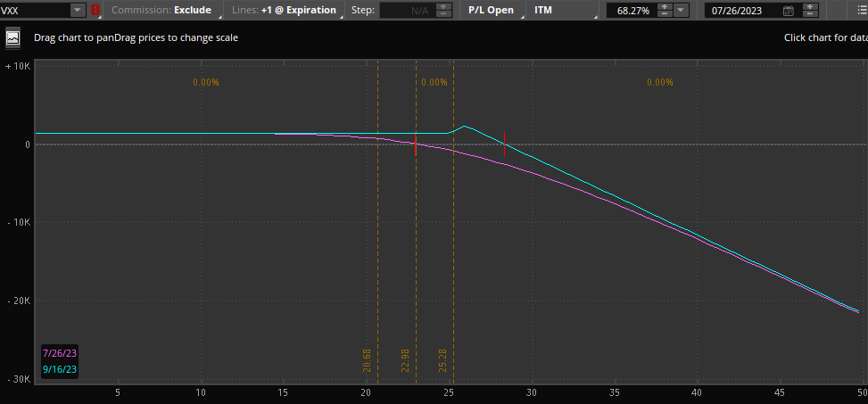Viewport: 868px width, 404px height.
Task: Decrement the 07/26/2023 date stepper
Action: 809,14
